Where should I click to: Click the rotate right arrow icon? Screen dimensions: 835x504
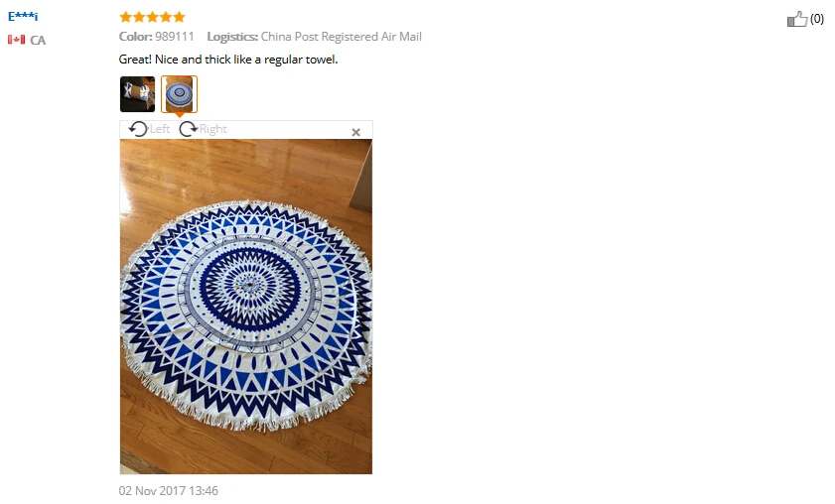click(x=188, y=129)
